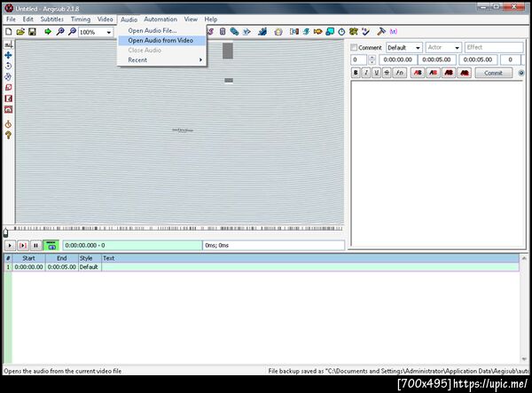Viewport: 532px width, 393px height.
Task: Expand the Recent submenu
Action: 162,60
